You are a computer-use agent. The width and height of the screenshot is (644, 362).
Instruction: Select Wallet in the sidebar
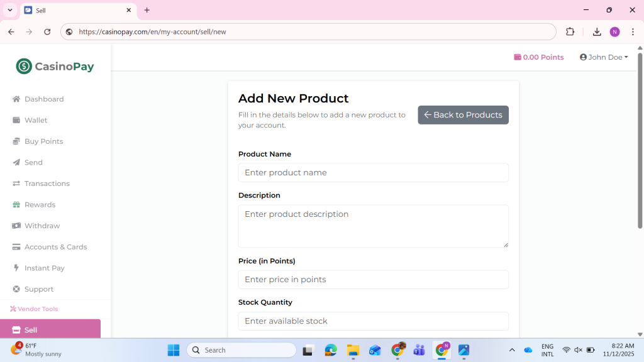pos(35,120)
